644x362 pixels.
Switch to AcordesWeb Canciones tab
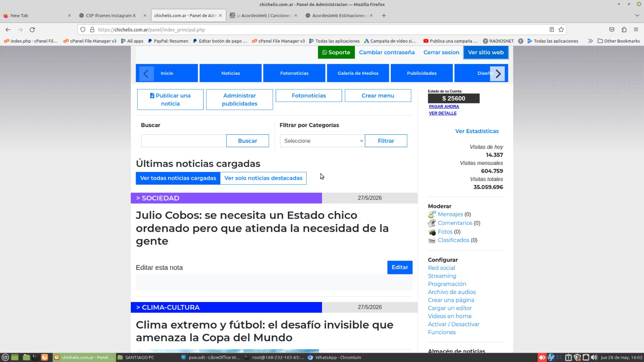264,16
